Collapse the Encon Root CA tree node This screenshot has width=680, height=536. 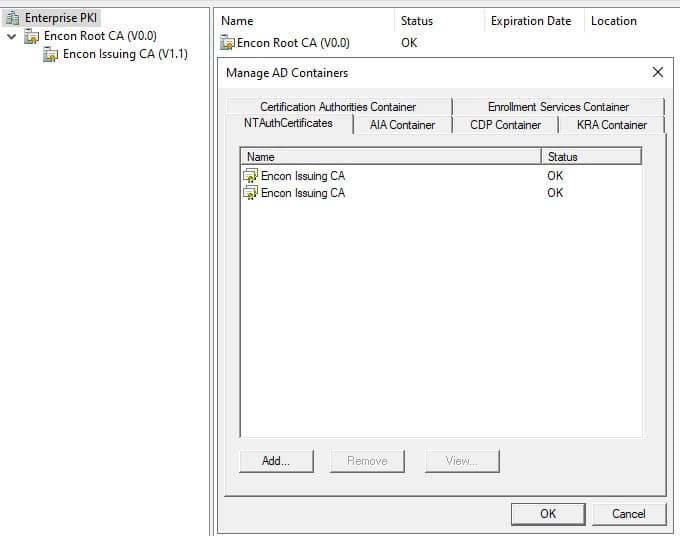pyautogui.click(x=11, y=37)
